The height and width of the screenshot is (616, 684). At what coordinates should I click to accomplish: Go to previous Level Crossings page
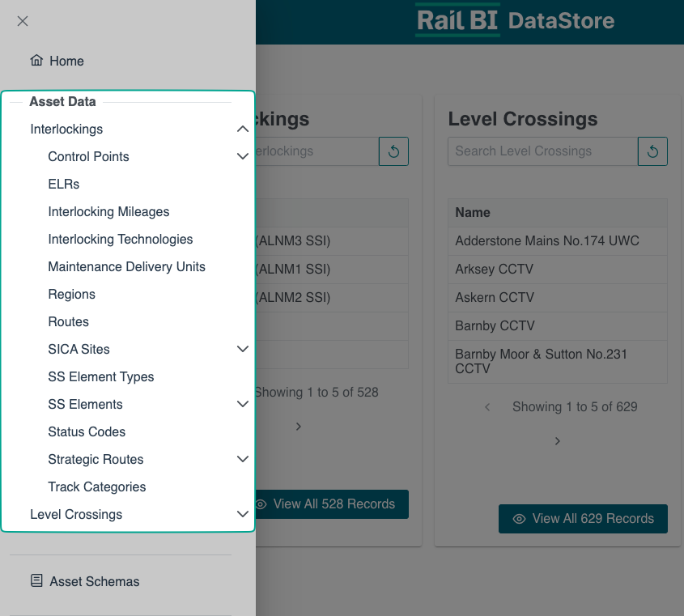tap(487, 407)
